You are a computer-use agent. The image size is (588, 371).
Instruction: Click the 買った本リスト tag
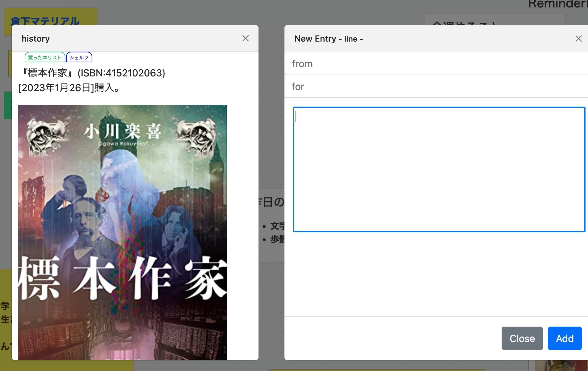[x=45, y=57]
